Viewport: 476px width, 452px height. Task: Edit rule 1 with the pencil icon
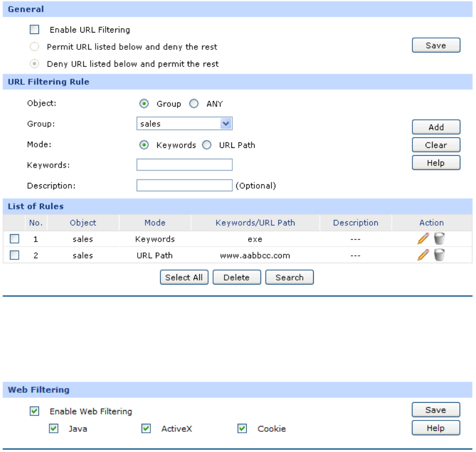coord(423,239)
